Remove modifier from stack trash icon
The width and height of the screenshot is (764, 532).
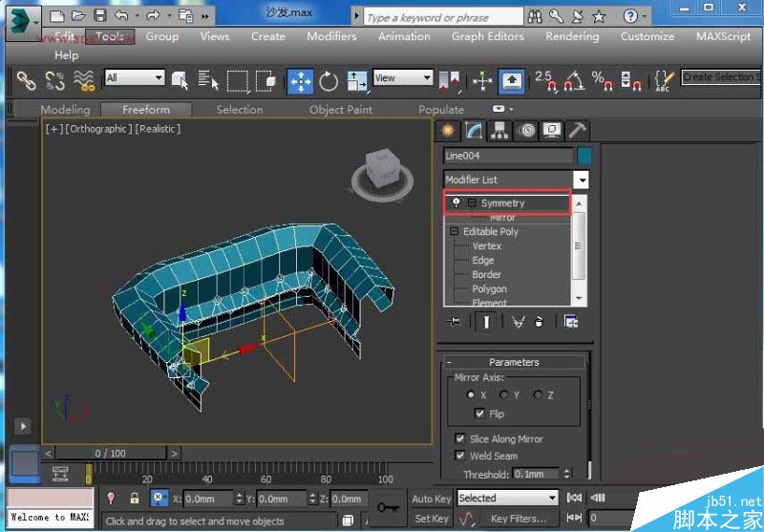[x=539, y=322]
